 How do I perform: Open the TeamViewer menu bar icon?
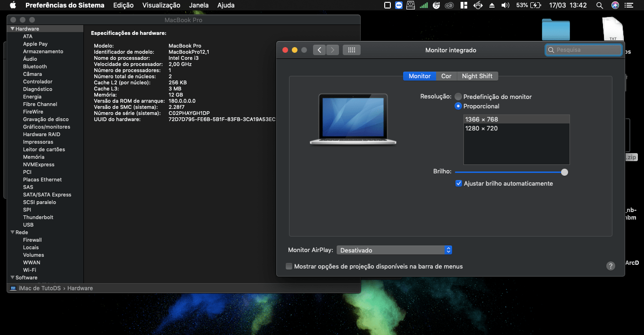(399, 5)
